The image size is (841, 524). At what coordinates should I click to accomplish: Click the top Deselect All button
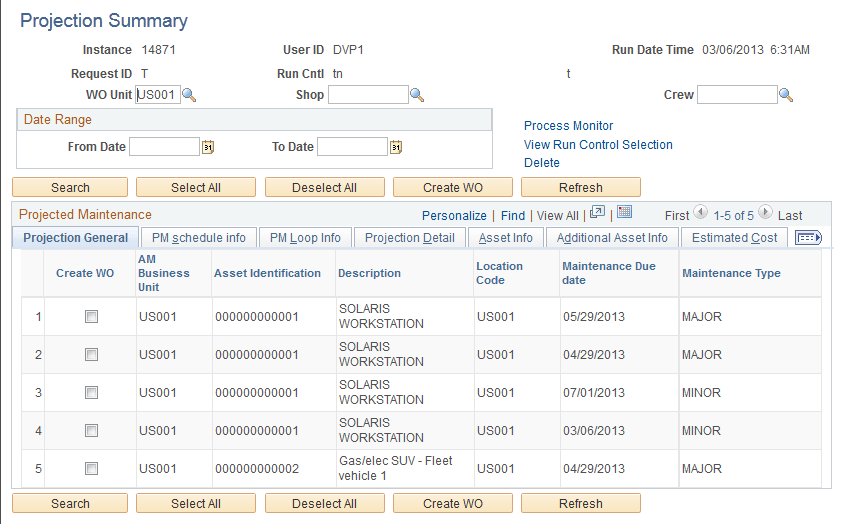click(x=324, y=188)
